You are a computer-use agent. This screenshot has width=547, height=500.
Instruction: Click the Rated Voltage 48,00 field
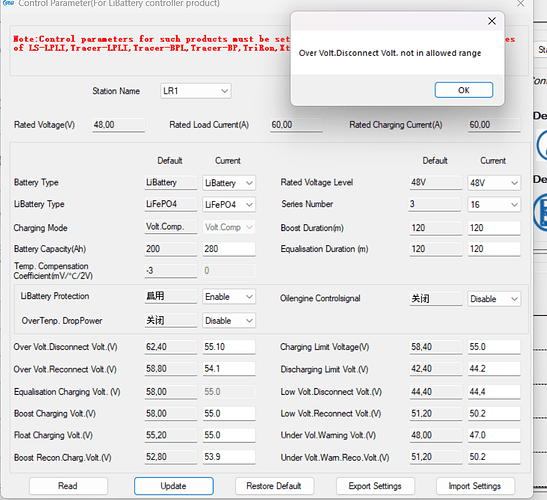(x=119, y=125)
